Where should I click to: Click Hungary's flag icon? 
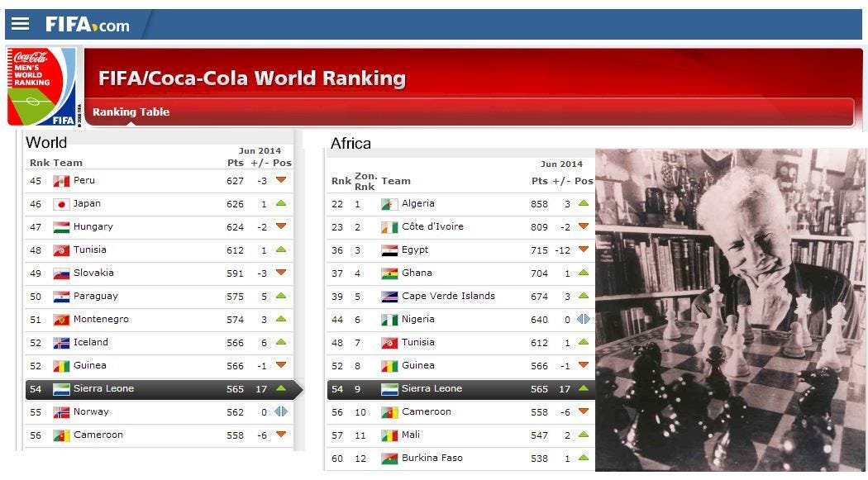click(x=61, y=227)
